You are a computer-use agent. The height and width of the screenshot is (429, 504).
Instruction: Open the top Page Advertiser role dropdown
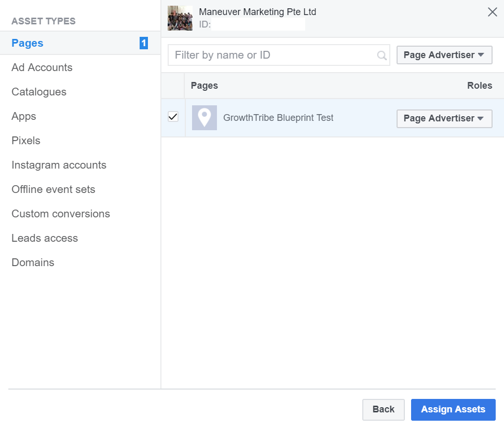(x=444, y=55)
